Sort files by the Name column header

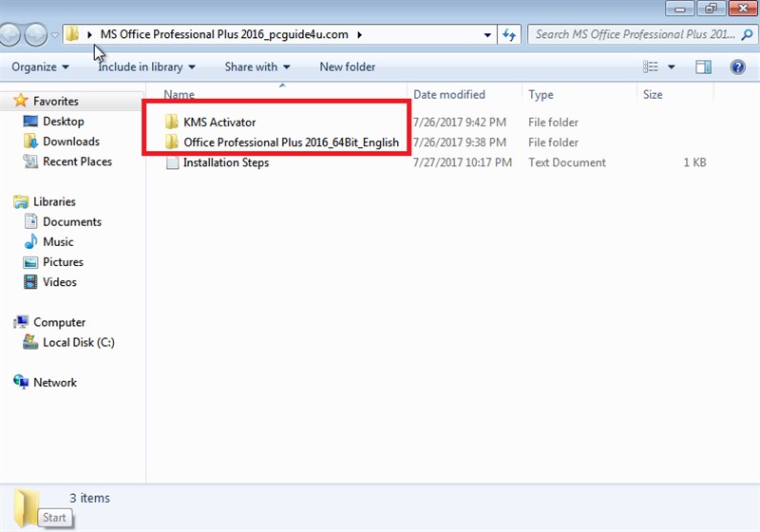[x=180, y=95]
